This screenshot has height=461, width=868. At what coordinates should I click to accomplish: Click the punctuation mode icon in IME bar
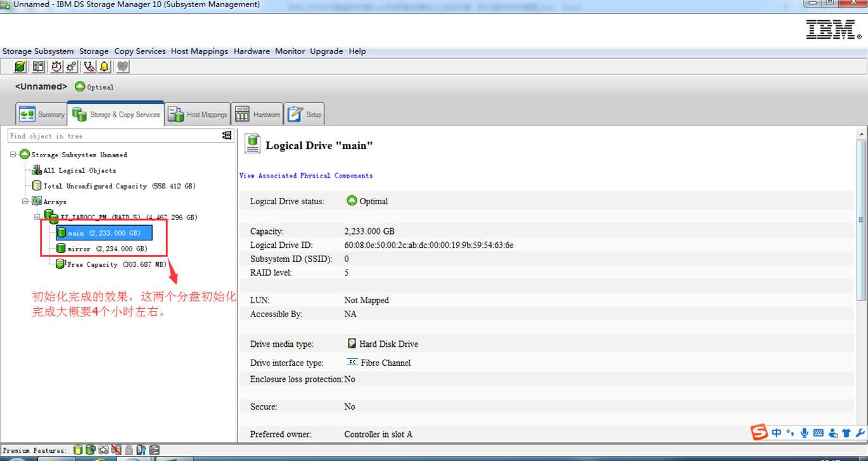(791, 433)
